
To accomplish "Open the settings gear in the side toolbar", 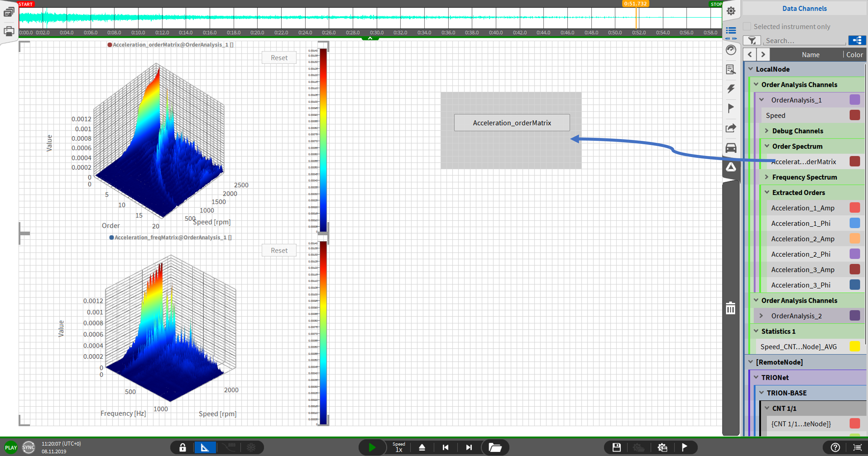I will pyautogui.click(x=730, y=11).
